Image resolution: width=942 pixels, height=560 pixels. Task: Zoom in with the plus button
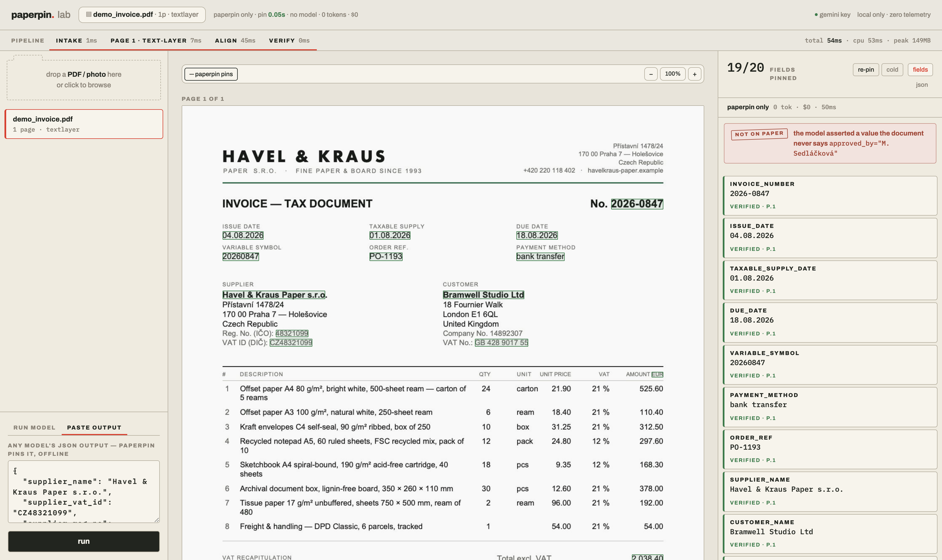click(694, 74)
